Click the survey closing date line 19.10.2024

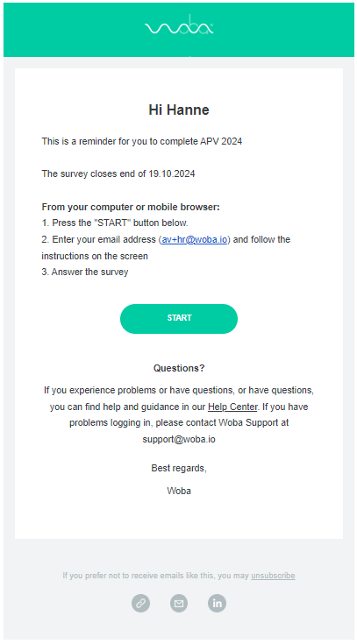point(118,173)
